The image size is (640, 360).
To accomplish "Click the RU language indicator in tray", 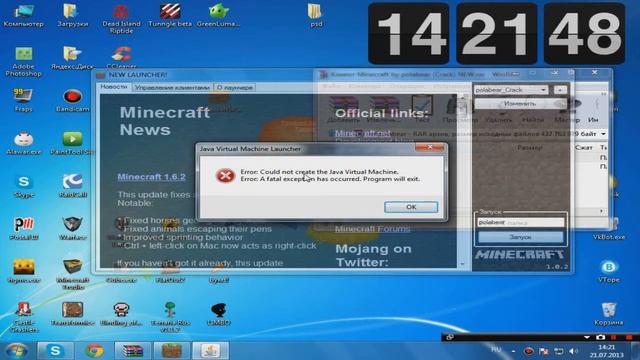I will click(x=496, y=350).
